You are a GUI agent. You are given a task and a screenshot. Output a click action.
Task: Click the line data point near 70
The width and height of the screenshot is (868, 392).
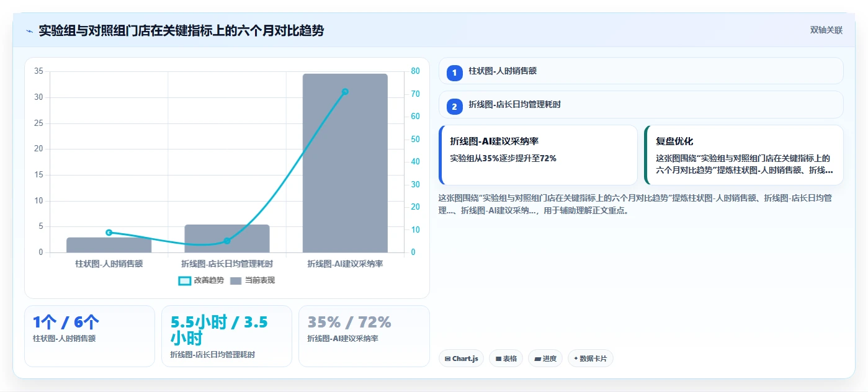click(x=345, y=92)
